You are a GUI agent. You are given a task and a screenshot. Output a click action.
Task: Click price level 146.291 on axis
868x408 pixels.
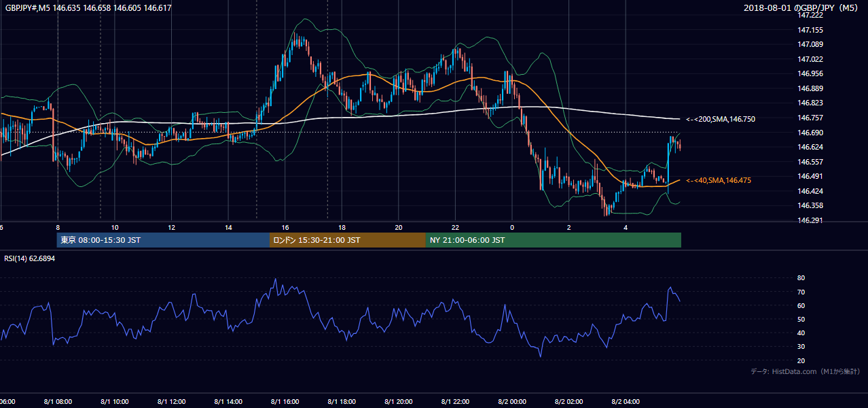coord(811,220)
